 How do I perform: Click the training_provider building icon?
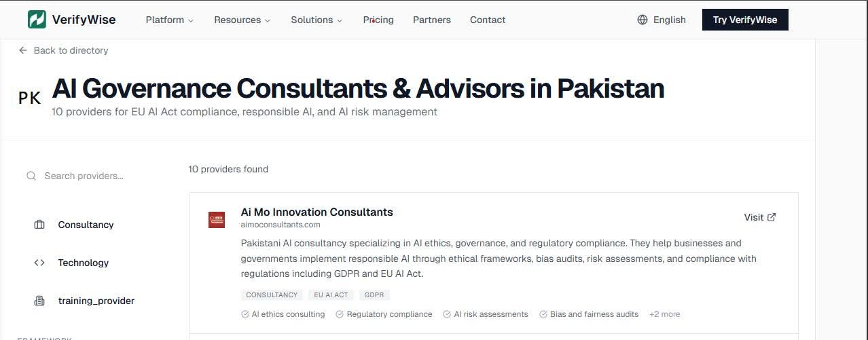click(39, 301)
